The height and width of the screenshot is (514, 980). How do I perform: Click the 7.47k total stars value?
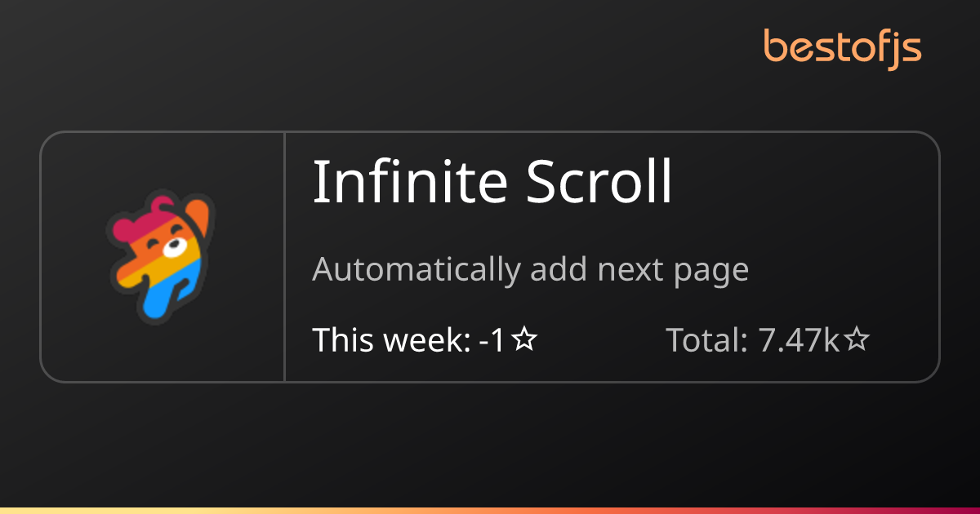(800, 340)
